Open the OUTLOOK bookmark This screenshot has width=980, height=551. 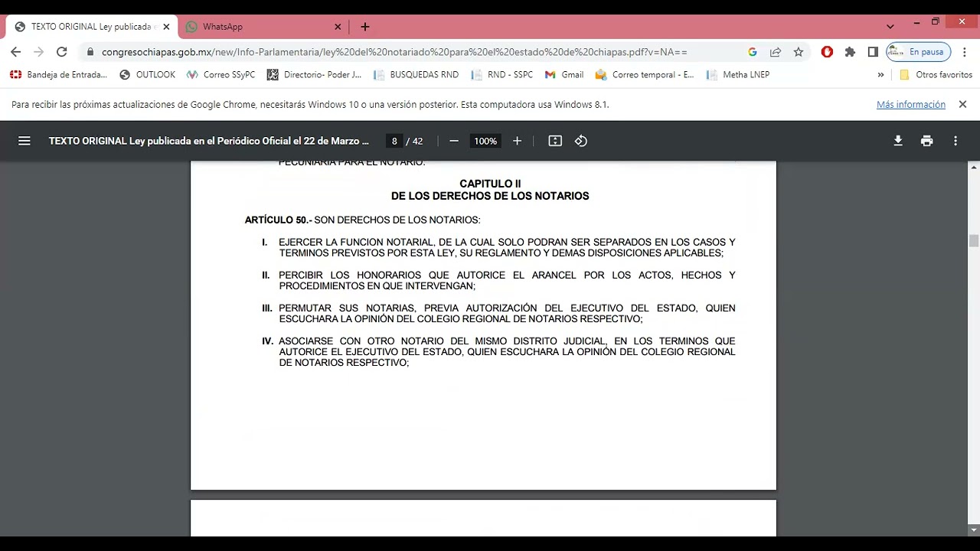tap(148, 75)
